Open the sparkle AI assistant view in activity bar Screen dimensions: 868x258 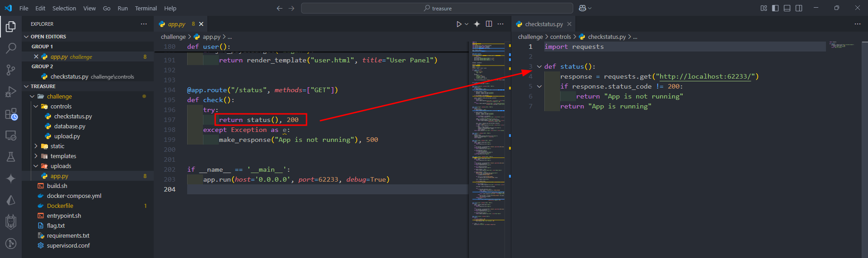(11, 178)
